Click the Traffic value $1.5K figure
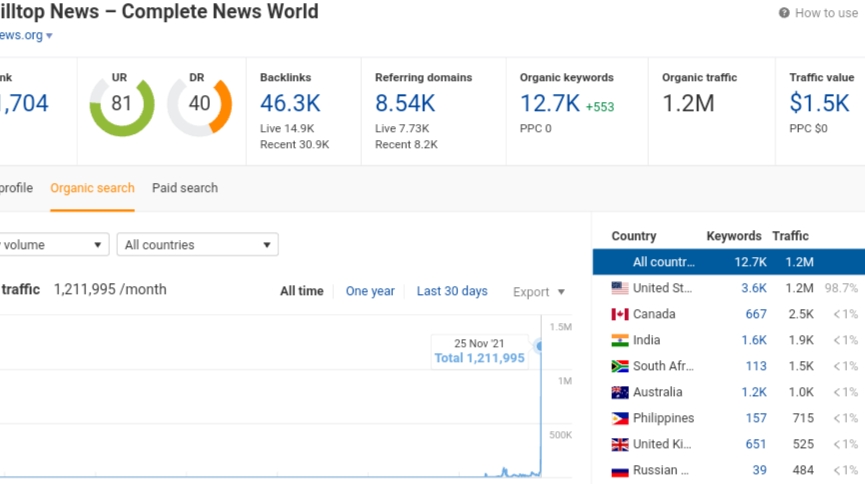 click(819, 103)
